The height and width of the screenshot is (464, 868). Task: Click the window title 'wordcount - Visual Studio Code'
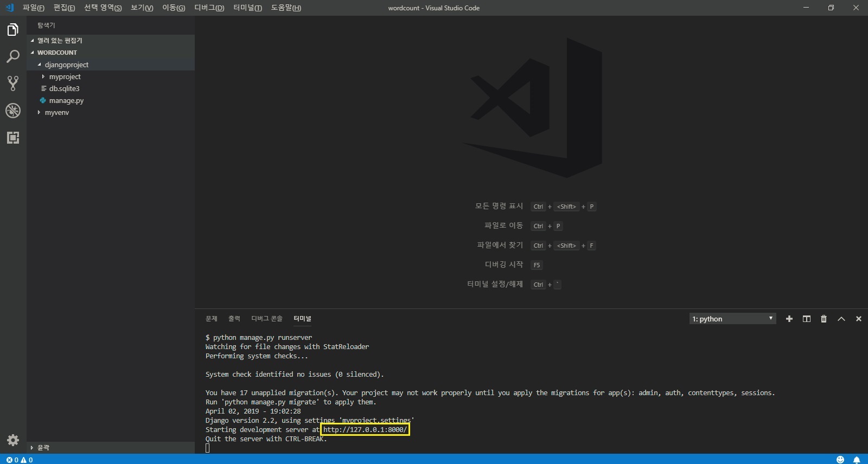(x=434, y=8)
